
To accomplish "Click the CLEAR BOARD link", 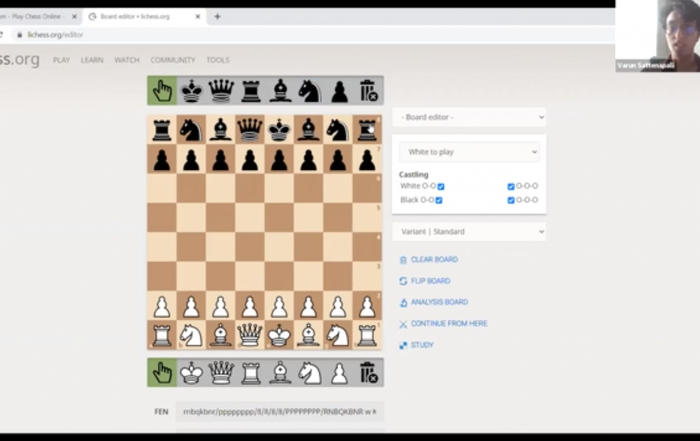I will click(x=434, y=260).
